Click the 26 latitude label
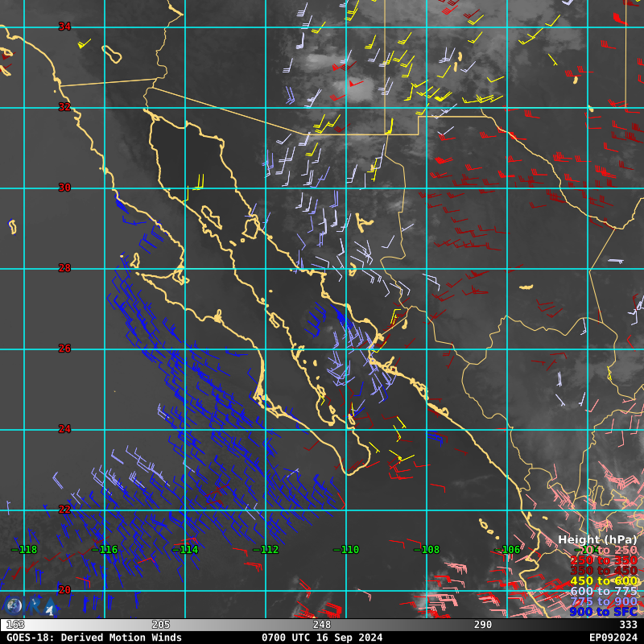 64,349
